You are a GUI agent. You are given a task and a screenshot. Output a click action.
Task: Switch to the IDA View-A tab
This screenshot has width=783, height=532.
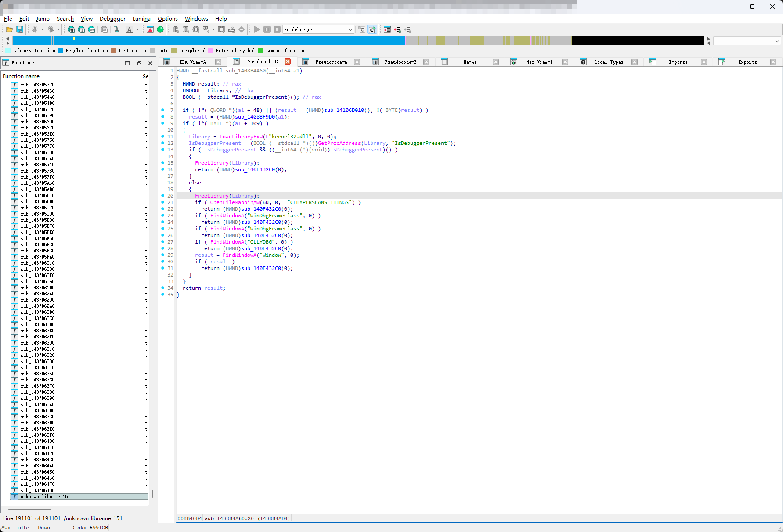tap(192, 62)
